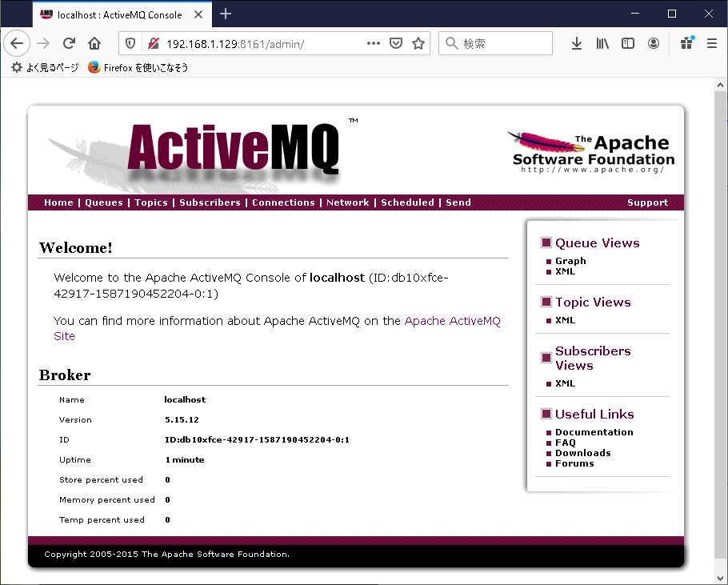Save page to Pocket
Image resolution: width=728 pixels, height=585 pixels.
[395, 43]
